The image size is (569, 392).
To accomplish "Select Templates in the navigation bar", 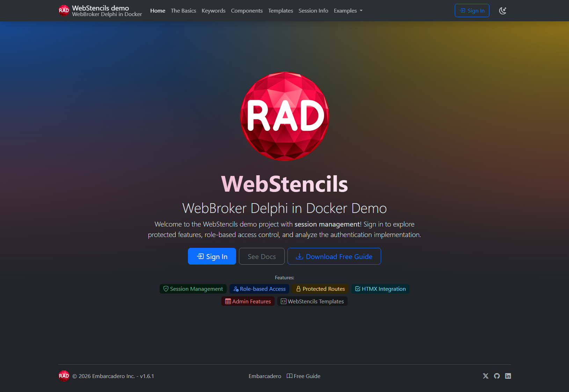I will click(280, 11).
